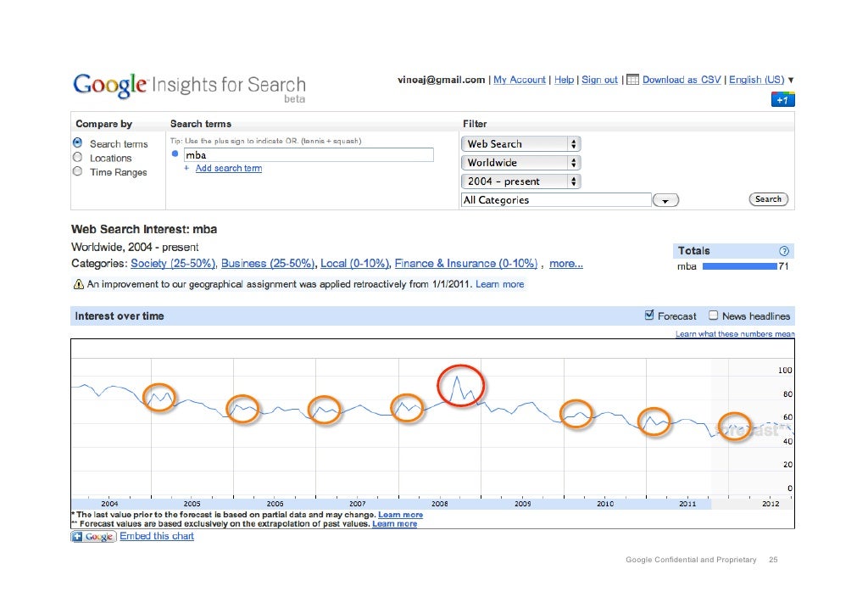This screenshot has width=868, height=614.
Task: Open the All Categories dropdown arrow
Action: tap(666, 200)
